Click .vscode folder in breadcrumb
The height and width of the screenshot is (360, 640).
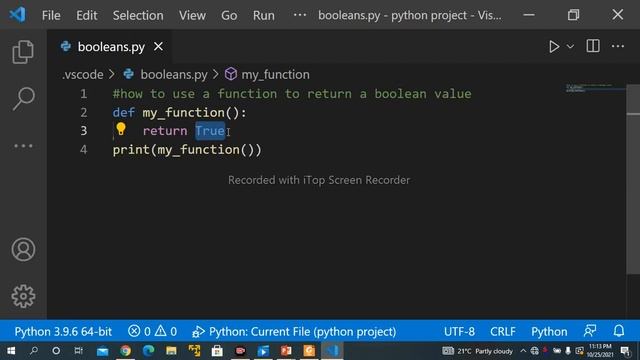pos(83,75)
